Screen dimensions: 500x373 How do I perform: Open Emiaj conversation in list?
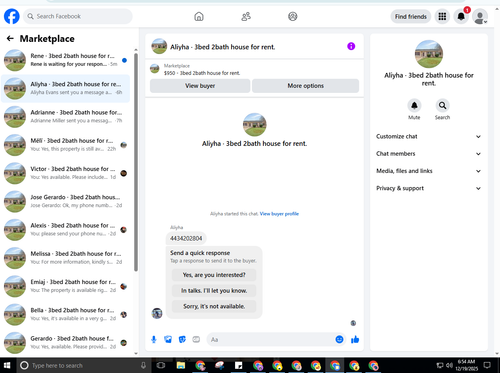[x=66, y=286]
